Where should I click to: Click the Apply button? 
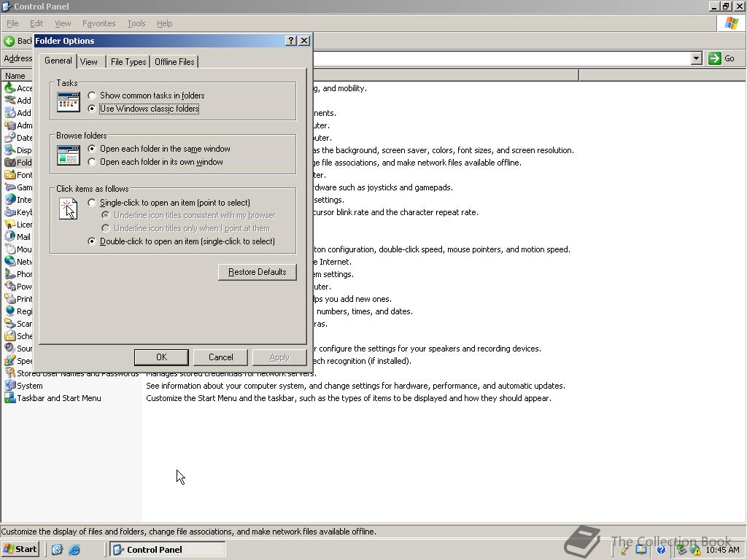point(279,357)
